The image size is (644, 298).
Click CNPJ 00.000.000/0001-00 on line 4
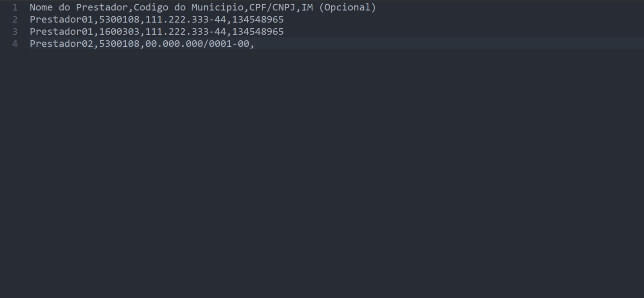click(197, 44)
